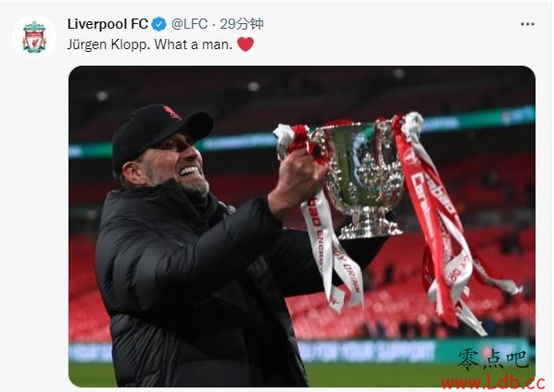The width and height of the screenshot is (554, 392).
Task: Open the Liverpool FC display name profile
Action: (x=107, y=24)
